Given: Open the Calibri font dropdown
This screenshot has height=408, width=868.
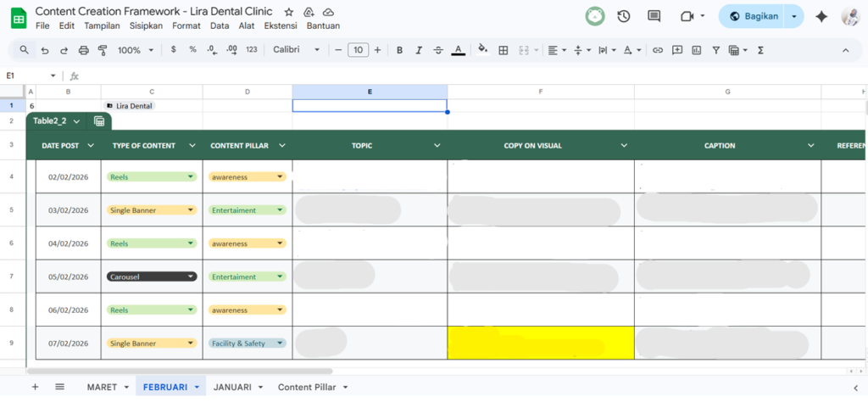Looking at the screenshot, I should click(297, 50).
